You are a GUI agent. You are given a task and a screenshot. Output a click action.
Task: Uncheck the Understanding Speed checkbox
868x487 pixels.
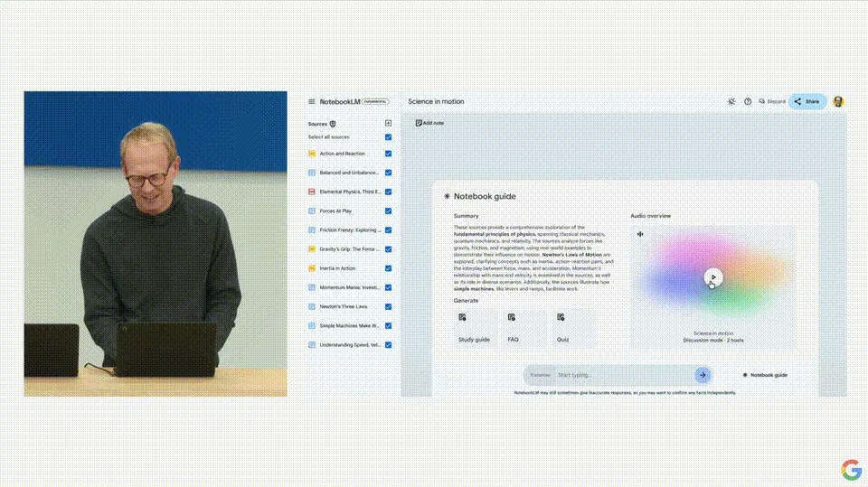click(x=388, y=345)
